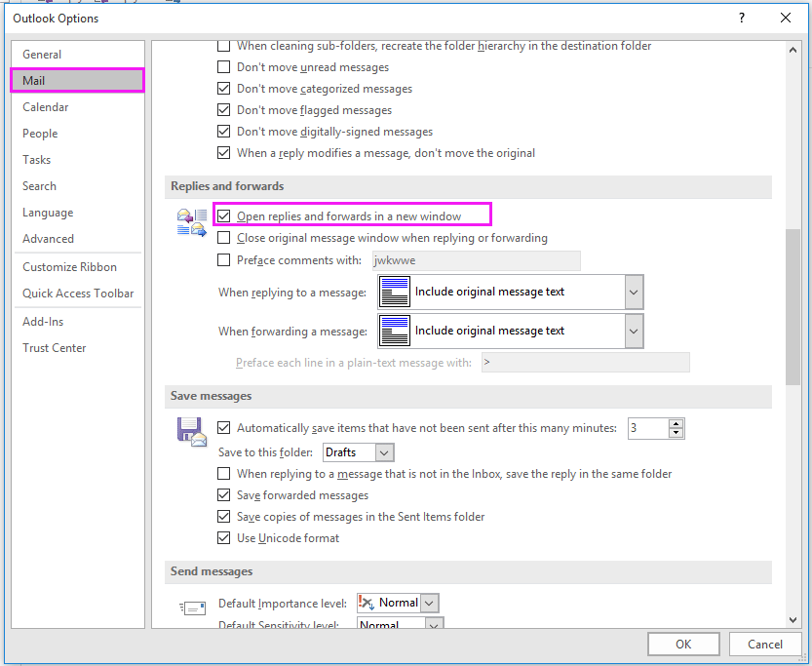
Task: Click the forward style preview thumbnail icon
Action: [x=395, y=331]
